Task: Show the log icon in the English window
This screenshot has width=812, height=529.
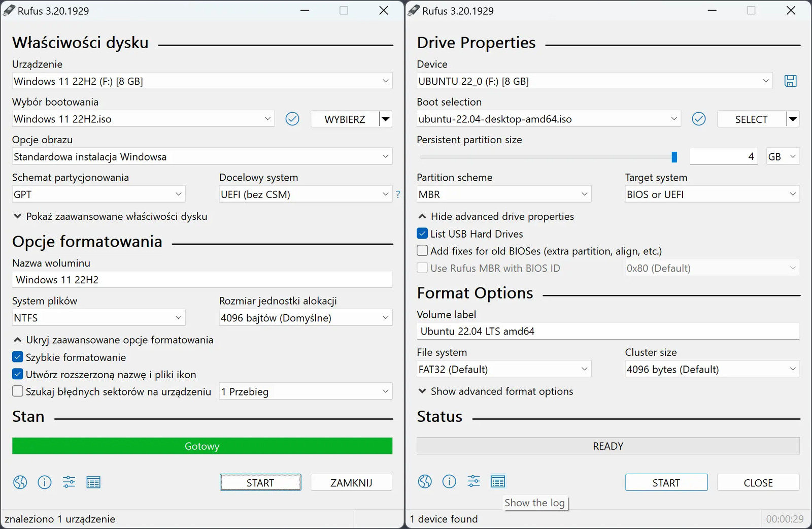Action: pyautogui.click(x=498, y=481)
